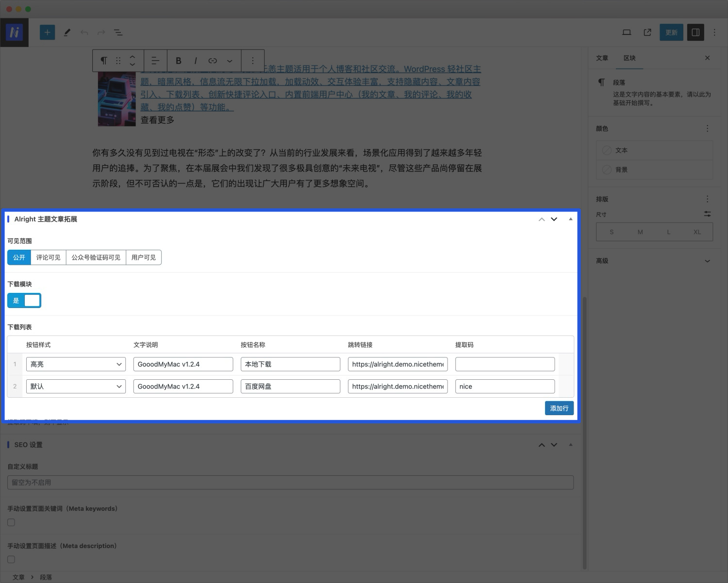
Task: Open the 文本 color picker
Action: (x=654, y=150)
